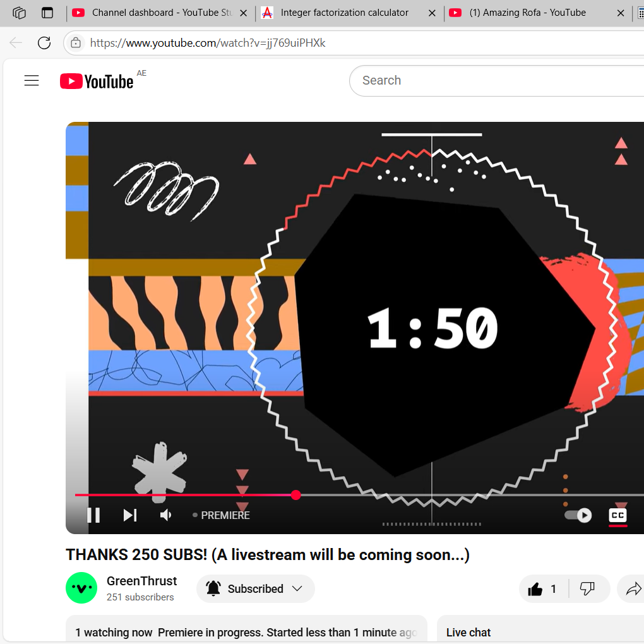Mute the video volume speaker icon
This screenshot has width=644, height=644.
click(165, 515)
